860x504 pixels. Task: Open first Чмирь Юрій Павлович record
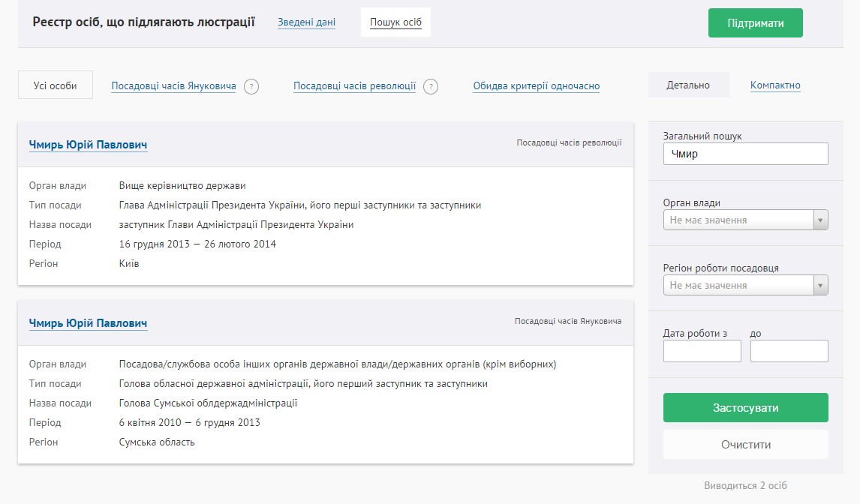pyautogui.click(x=88, y=145)
